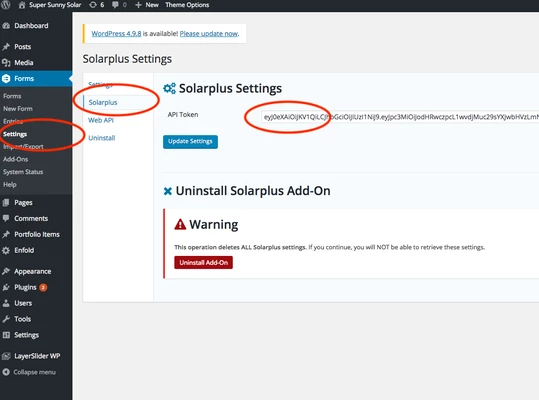Select the Solarplus settings tab

tap(103, 102)
